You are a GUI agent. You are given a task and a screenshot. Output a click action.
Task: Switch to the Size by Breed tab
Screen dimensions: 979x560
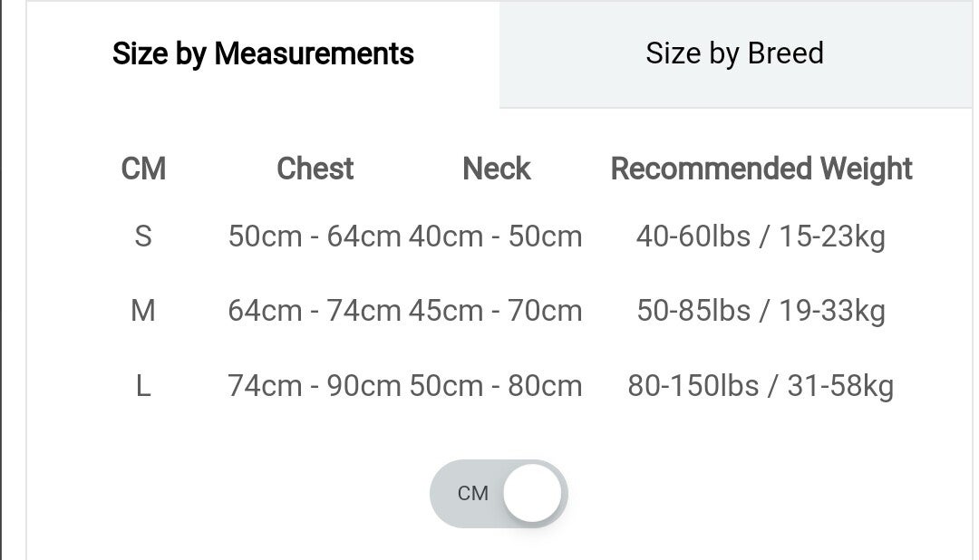[734, 53]
